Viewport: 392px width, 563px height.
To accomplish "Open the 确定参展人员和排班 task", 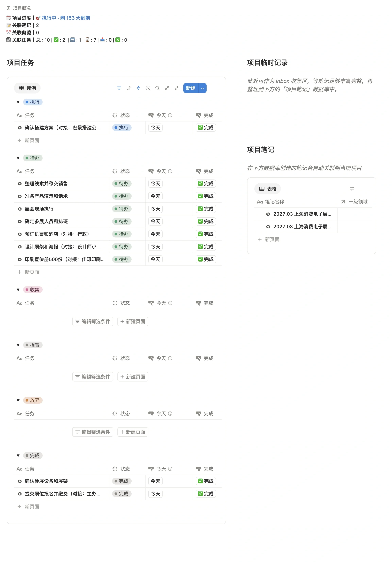I will [46, 222].
